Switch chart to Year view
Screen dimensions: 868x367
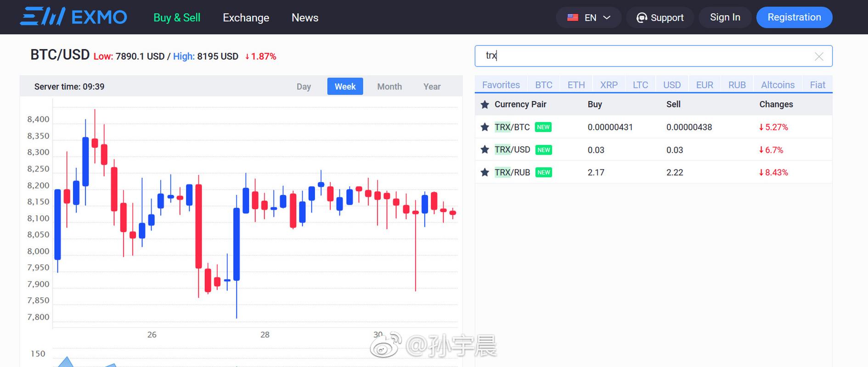[432, 86]
